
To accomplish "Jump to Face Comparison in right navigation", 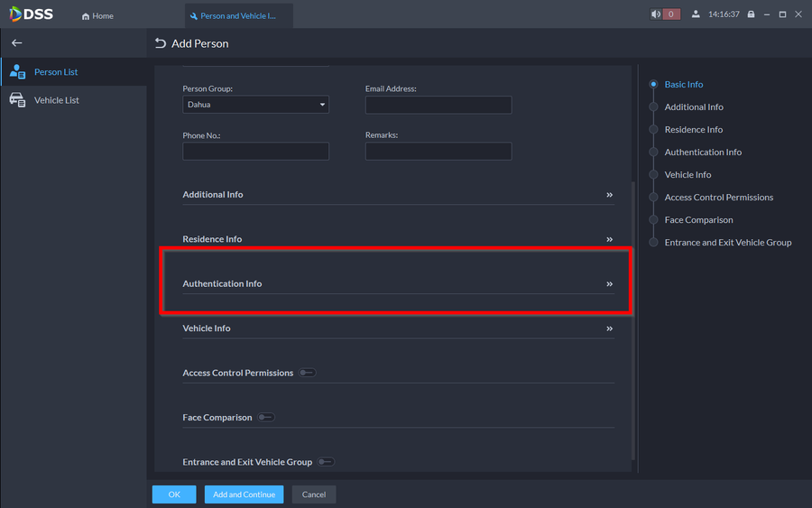I will [x=698, y=220].
